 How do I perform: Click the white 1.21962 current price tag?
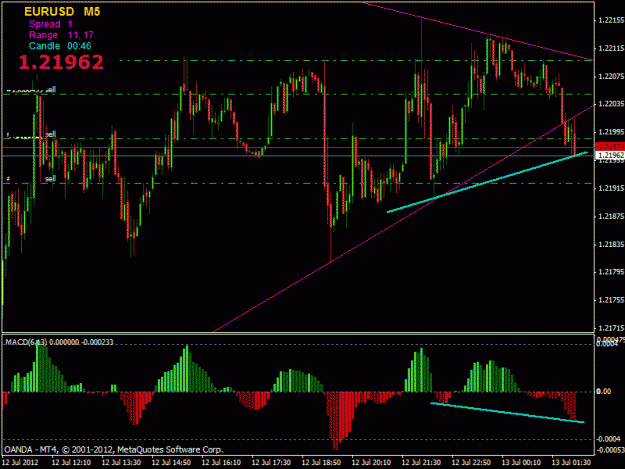point(610,155)
